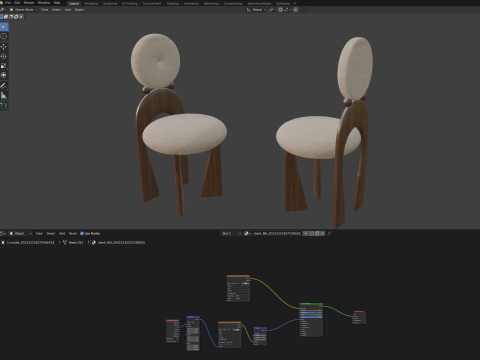Switch to the Texture Paint workspace tab

pyautogui.click(x=152, y=3)
